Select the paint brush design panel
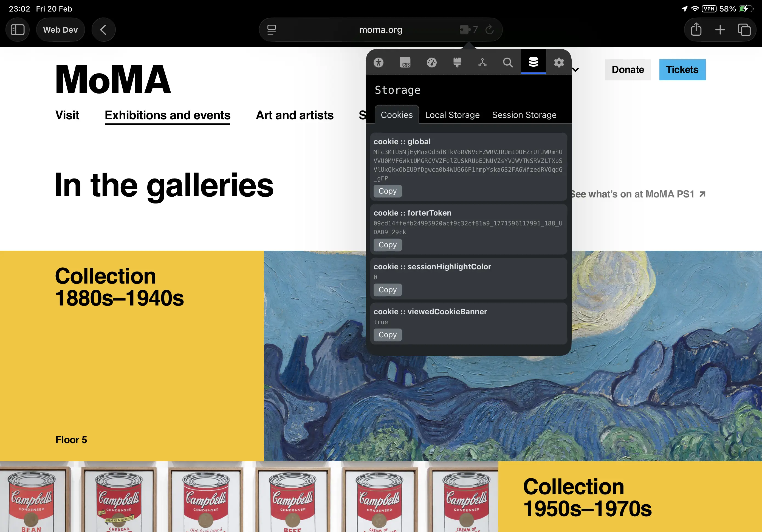762x532 pixels. [x=457, y=63]
